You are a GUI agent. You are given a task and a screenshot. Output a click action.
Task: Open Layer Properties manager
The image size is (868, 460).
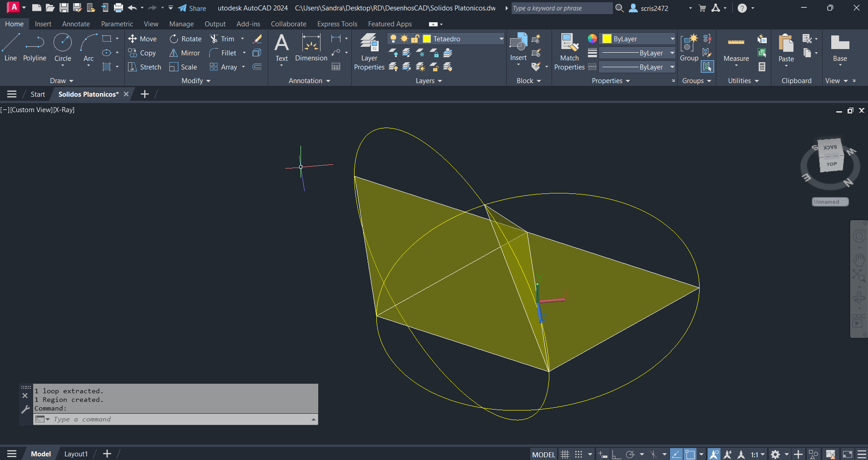pyautogui.click(x=369, y=52)
